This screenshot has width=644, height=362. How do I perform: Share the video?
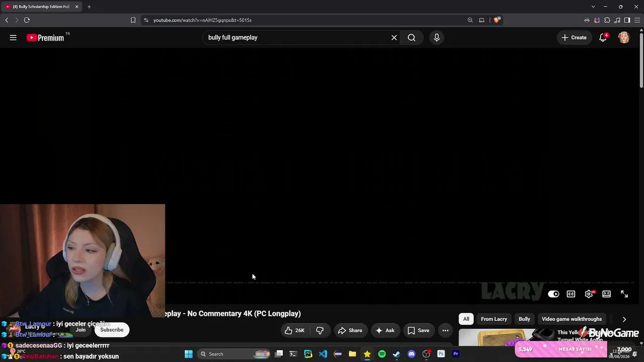pos(350,330)
